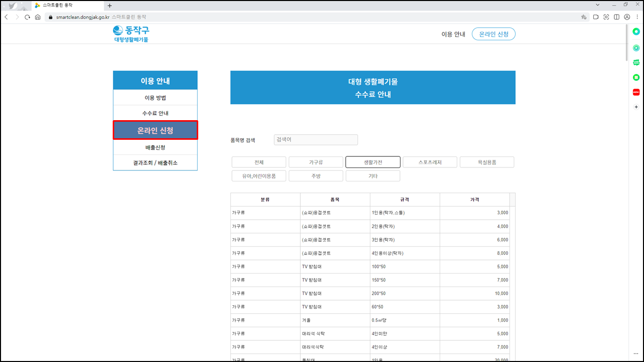Open the red NOW sidebar app
This screenshot has width=644, height=362.
(x=636, y=92)
